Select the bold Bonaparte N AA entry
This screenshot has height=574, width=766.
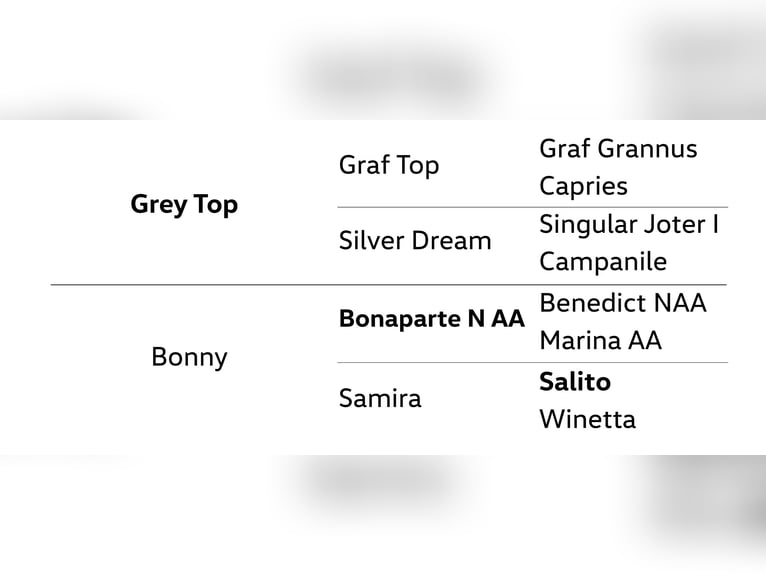click(x=431, y=319)
